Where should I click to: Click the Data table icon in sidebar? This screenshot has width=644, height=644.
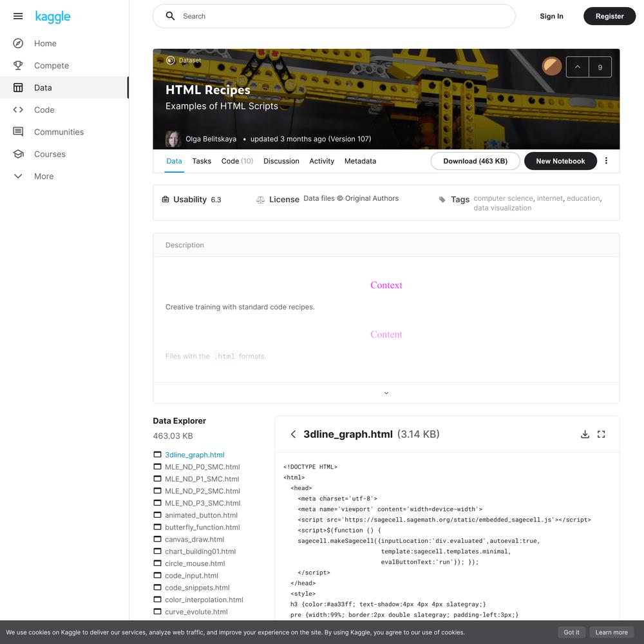click(x=18, y=88)
